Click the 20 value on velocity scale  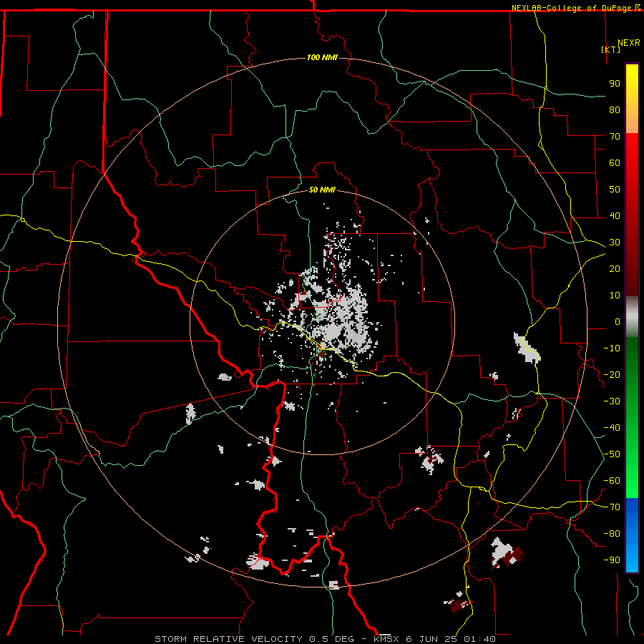click(615, 268)
